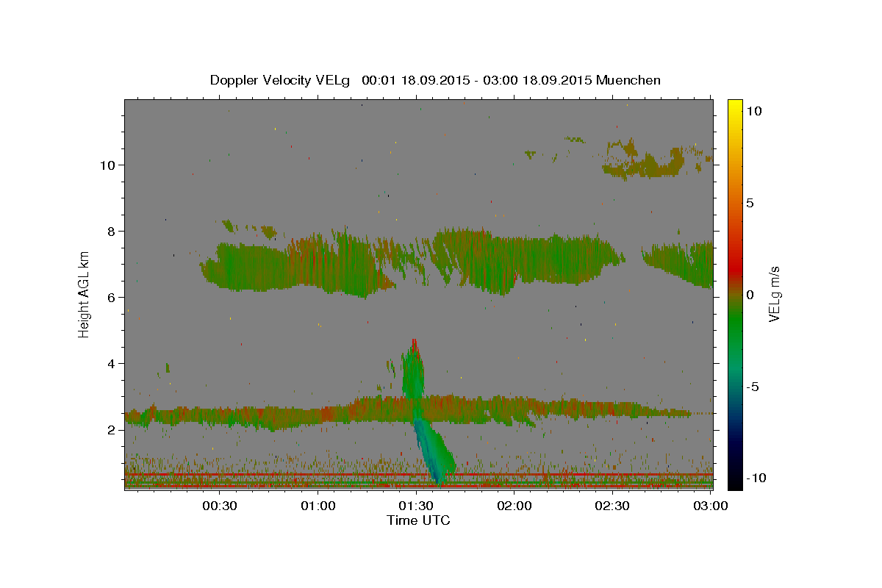Click the 'VELg m/s' colorbar label

(x=774, y=295)
